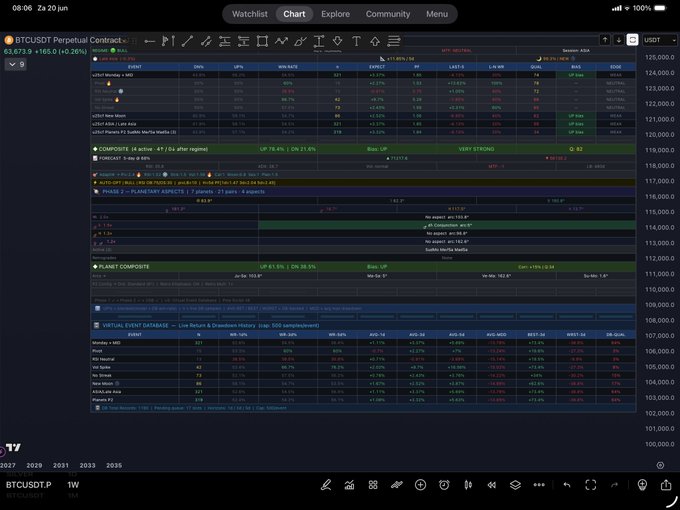Start bar replay with rewind icon
The image size is (680, 510).
click(491, 485)
